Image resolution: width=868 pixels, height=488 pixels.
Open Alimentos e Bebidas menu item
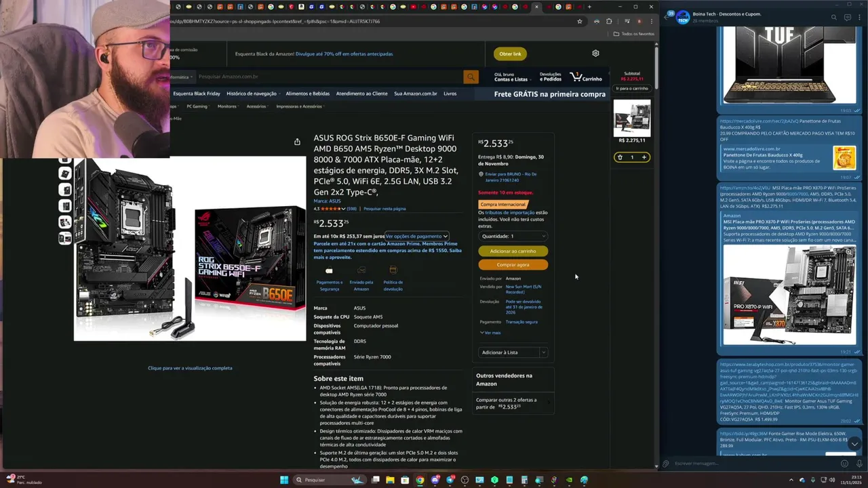coord(308,94)
